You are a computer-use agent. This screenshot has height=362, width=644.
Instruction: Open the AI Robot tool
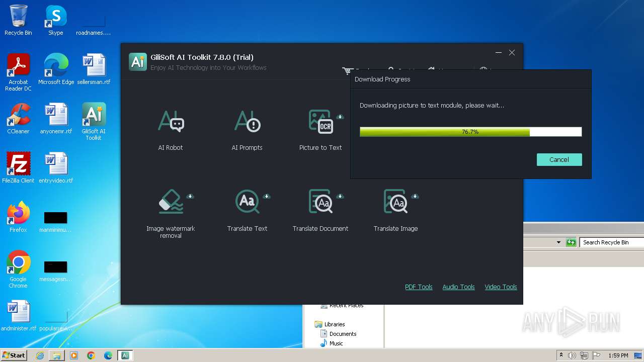click(x=171, y=130)
